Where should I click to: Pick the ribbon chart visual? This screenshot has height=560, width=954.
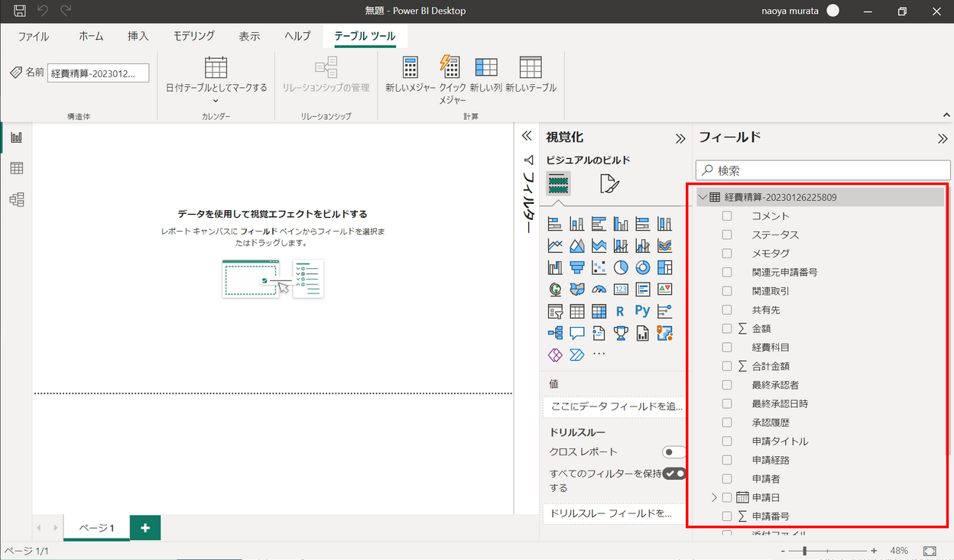pos(664,246)
